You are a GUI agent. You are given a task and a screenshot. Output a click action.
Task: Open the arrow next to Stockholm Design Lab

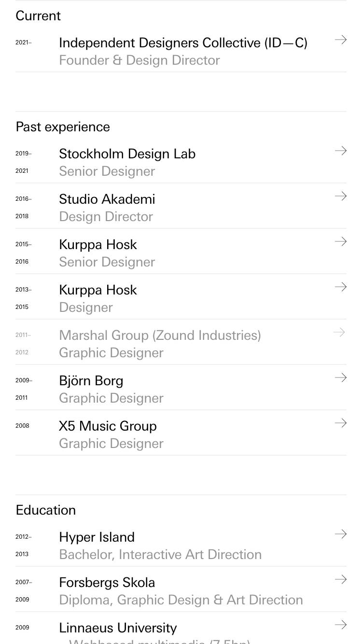[x=341, y=151]
